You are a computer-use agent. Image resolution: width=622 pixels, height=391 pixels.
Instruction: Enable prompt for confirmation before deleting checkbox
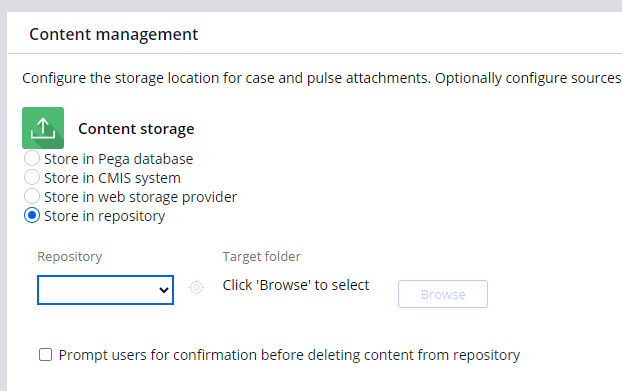click(x=45, y=355)
